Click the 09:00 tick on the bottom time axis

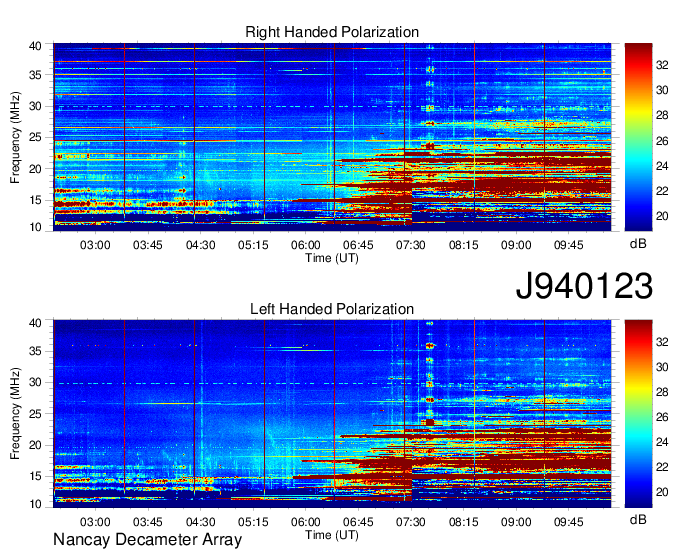(516, 522)
